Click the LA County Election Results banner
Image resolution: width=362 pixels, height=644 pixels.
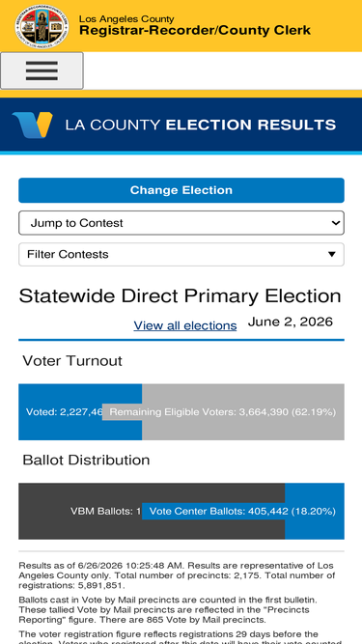(181, 125)
